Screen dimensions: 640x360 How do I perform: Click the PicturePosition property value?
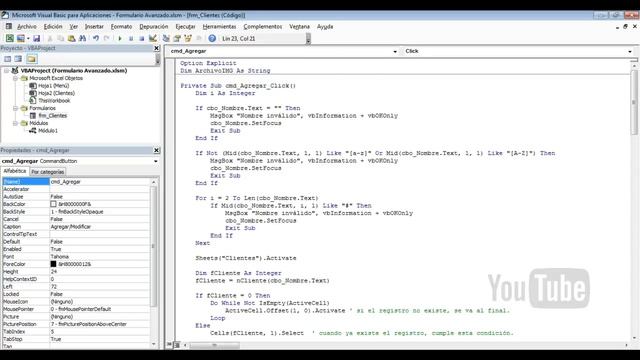click(100, 324)
